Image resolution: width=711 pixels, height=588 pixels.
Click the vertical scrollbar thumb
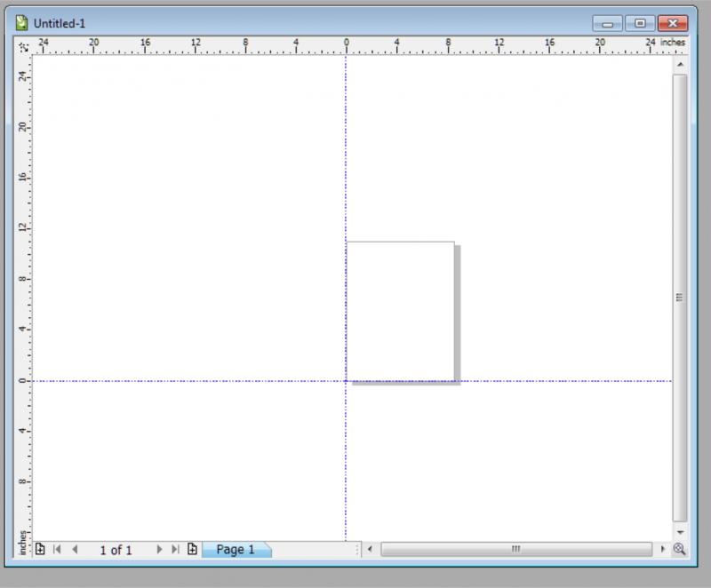click(x=680, y=298)
